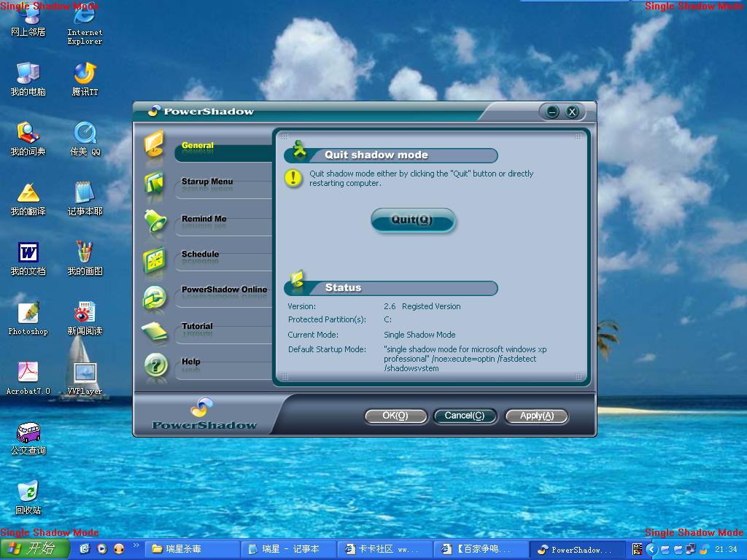Expand hidden system tray icons arrow

[652, 549]
